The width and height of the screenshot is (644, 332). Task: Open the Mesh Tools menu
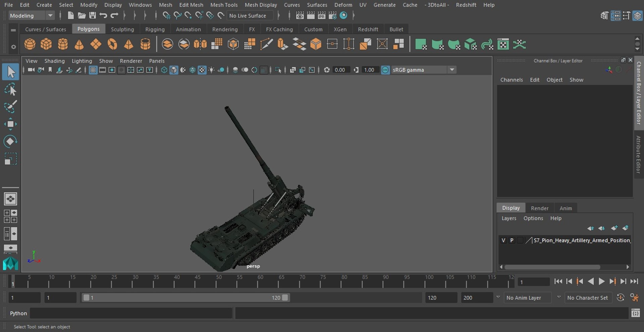point(224,5)
